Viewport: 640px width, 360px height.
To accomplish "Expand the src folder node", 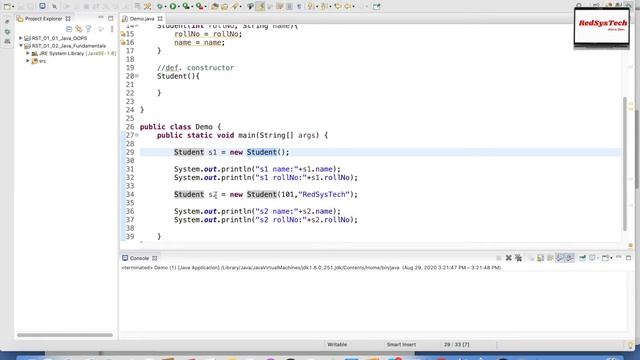I will pos(28,61).
